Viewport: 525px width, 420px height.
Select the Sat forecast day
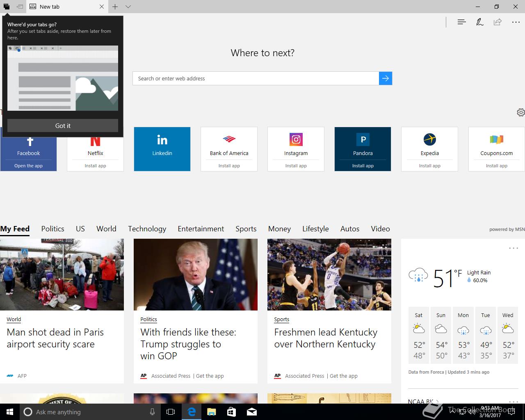pyautogui.click(x=418, y=335)
